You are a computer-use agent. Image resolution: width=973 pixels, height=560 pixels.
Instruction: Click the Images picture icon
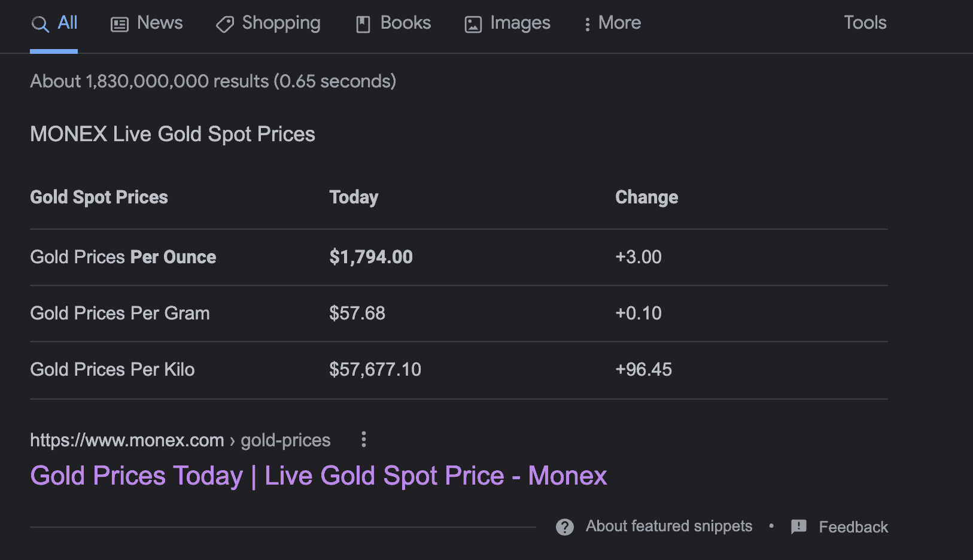[x=473, y=25]
